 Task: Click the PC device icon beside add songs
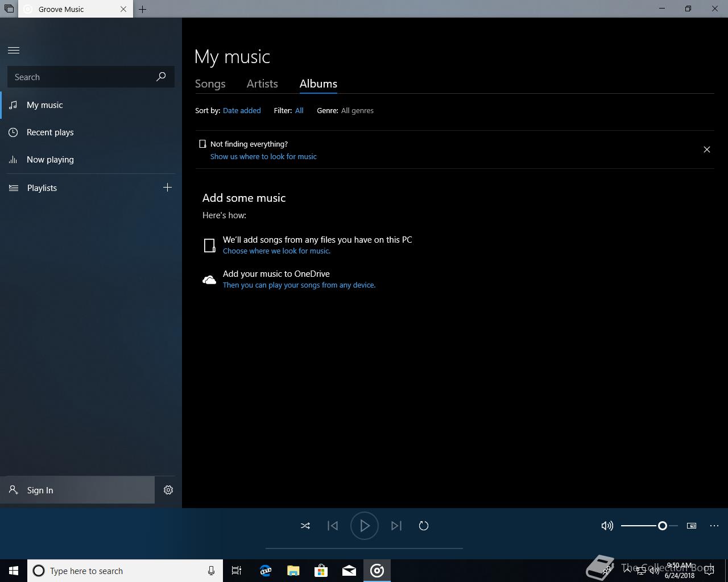click(x=209, y=245)
